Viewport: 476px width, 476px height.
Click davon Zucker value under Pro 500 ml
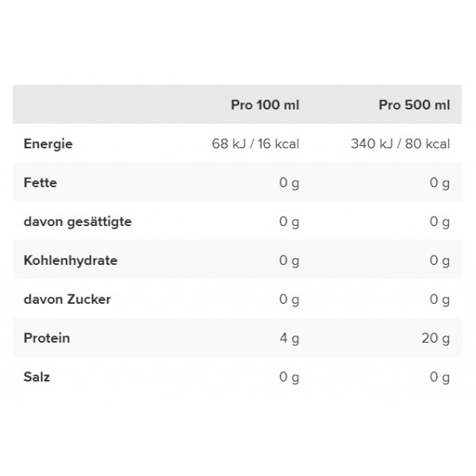(x=440, y=300)
